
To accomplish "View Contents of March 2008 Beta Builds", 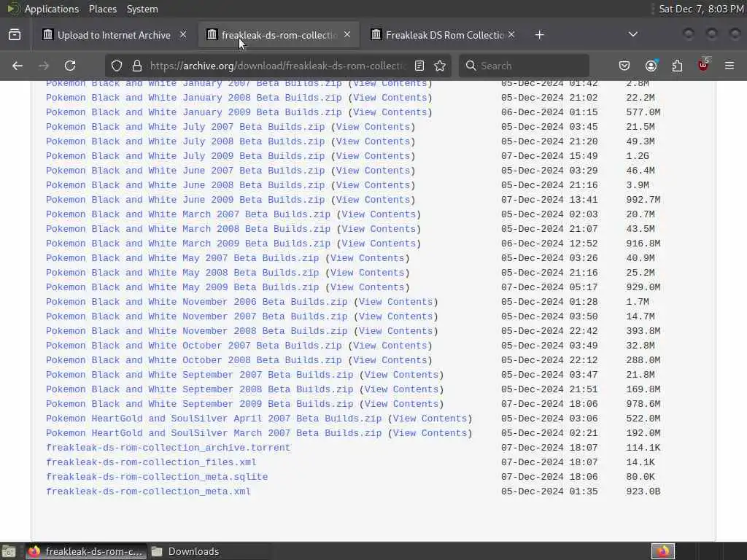I will point(379,229).
